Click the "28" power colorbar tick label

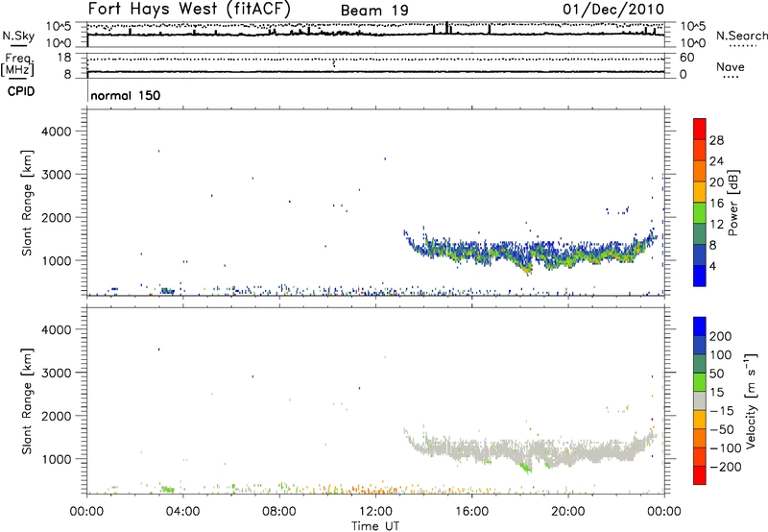tap(716, 140)
